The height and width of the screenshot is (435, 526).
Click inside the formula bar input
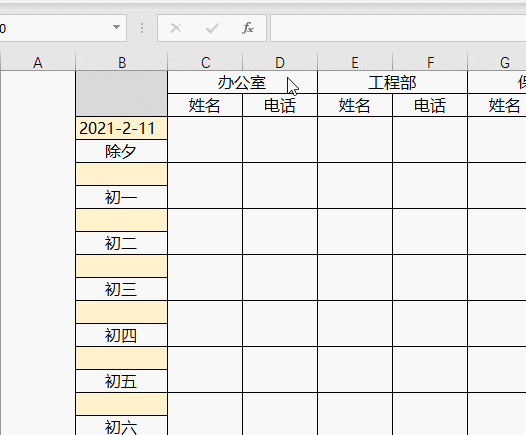398,28
